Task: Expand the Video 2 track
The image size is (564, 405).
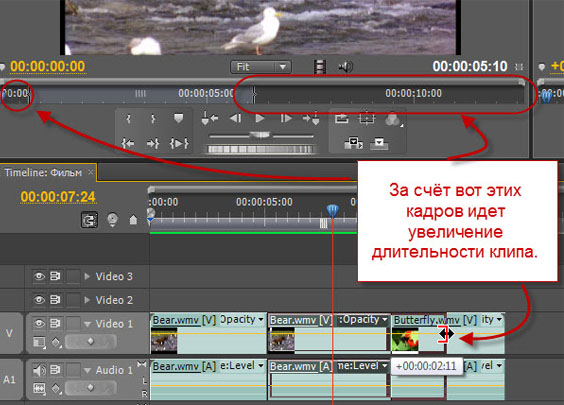Action: (87, 300)
